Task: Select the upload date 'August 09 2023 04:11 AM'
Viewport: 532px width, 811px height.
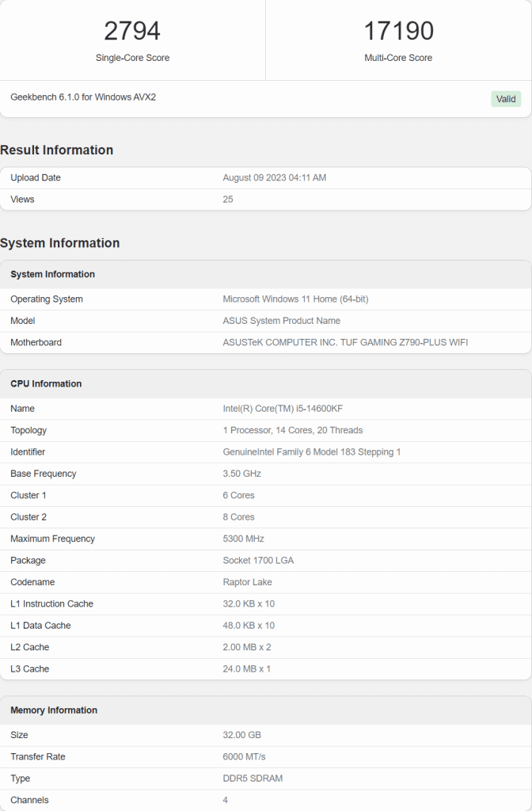Action: (275, 178)
